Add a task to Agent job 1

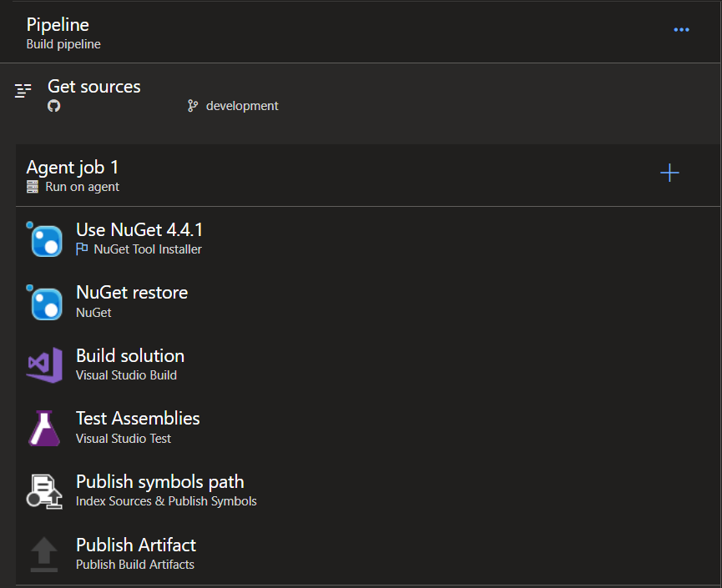tap(669, 173)
